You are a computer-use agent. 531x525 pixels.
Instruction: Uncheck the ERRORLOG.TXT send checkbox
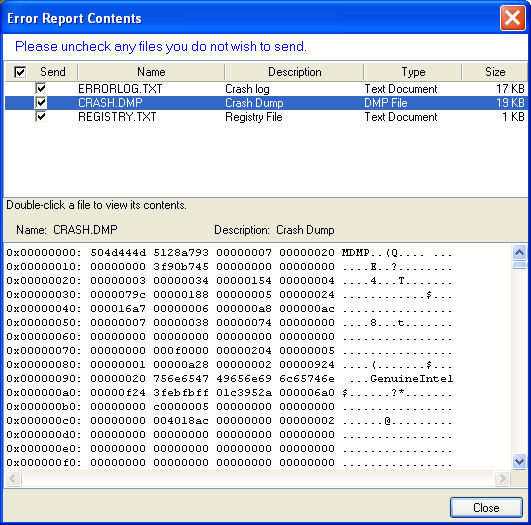[x=41, y=88]
